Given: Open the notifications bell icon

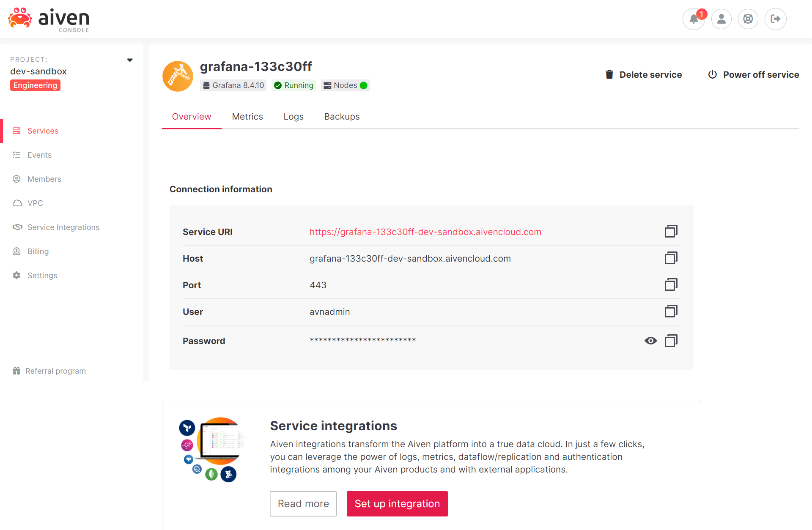Looking at the screenshot, I should [694, 19].
